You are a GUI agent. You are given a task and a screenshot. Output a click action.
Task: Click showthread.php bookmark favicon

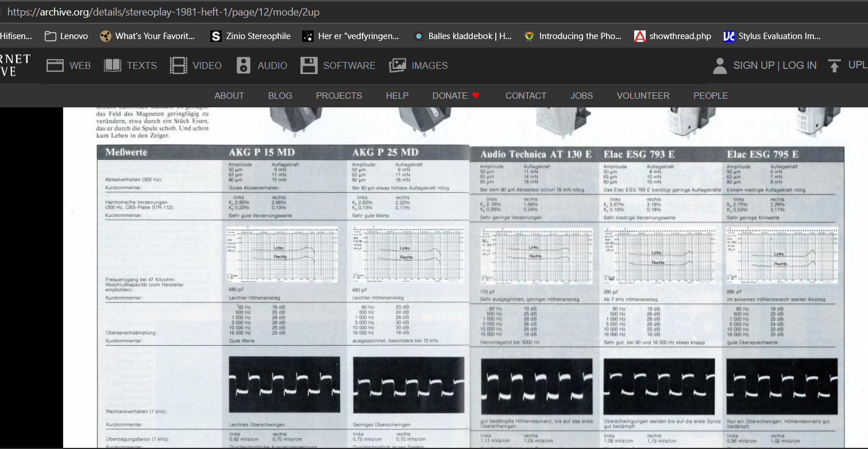639,36
